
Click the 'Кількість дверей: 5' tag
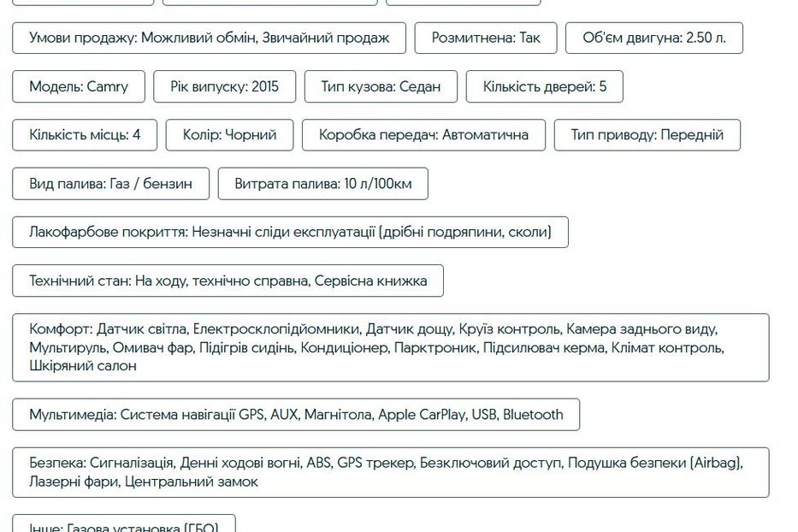point(544,86)
